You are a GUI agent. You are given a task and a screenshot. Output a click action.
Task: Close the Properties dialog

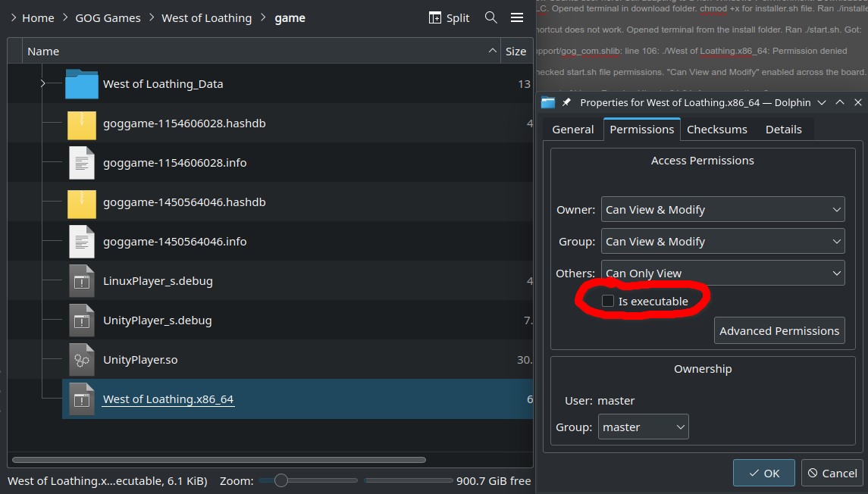click(858, 102)
